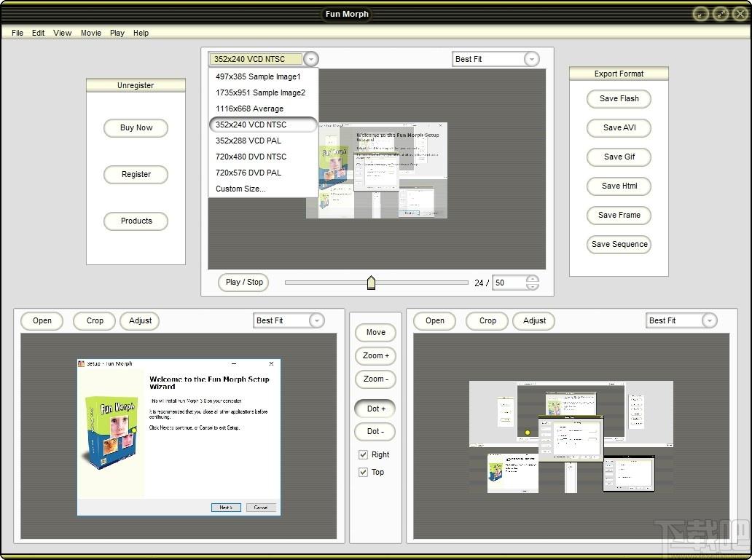Increase total frames with up arrow
This screenshot has width=752, height=560.
(x=533, y=279)
